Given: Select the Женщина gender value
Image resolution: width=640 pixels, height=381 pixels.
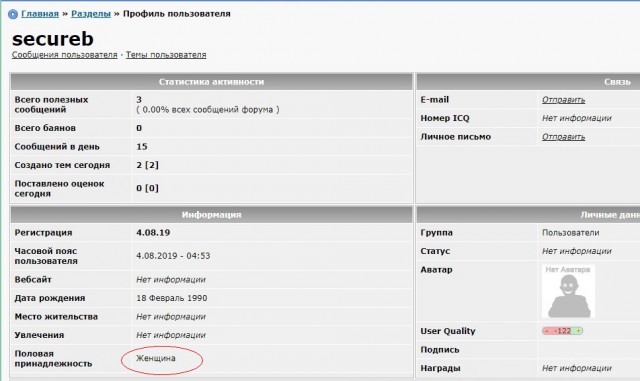Looking at the screenshot, I should coord(156,358).
